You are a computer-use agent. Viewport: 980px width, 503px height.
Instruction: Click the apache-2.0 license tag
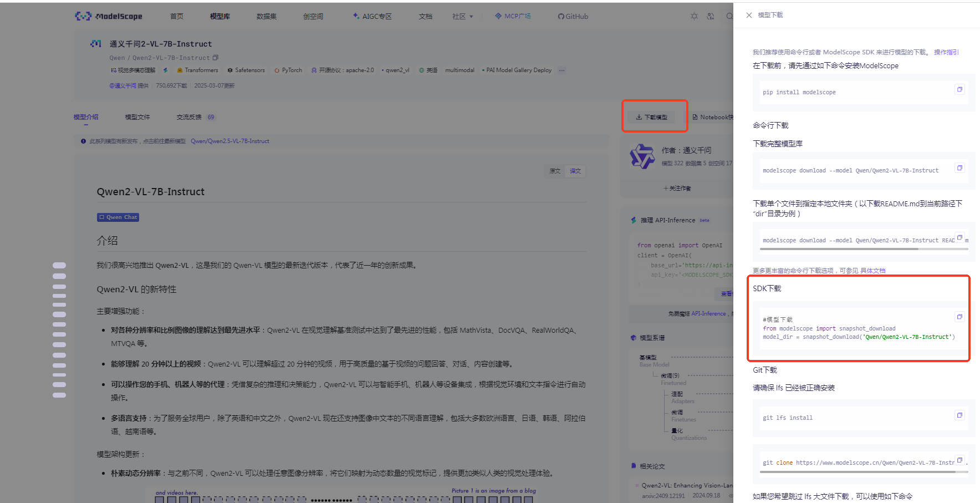coord(343,70)
